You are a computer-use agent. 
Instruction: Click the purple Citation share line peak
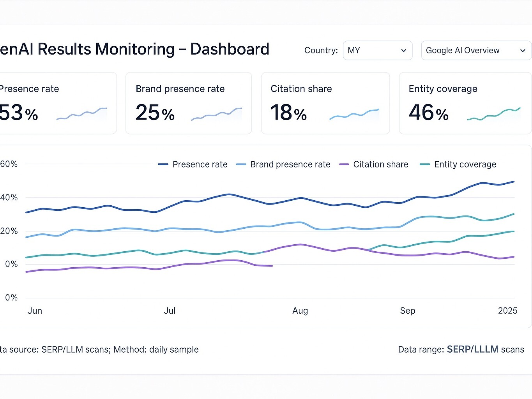click(300, 245)
